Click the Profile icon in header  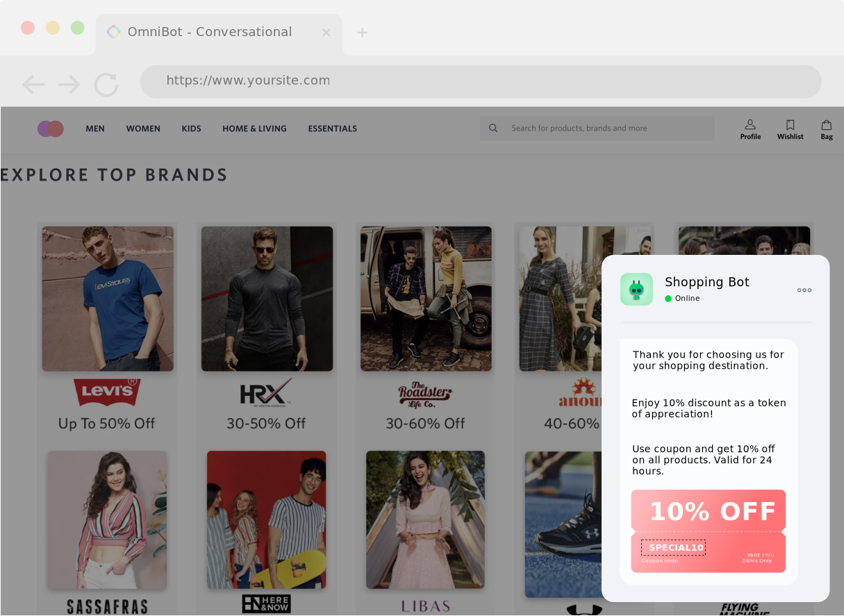click(x=750, y=125)
